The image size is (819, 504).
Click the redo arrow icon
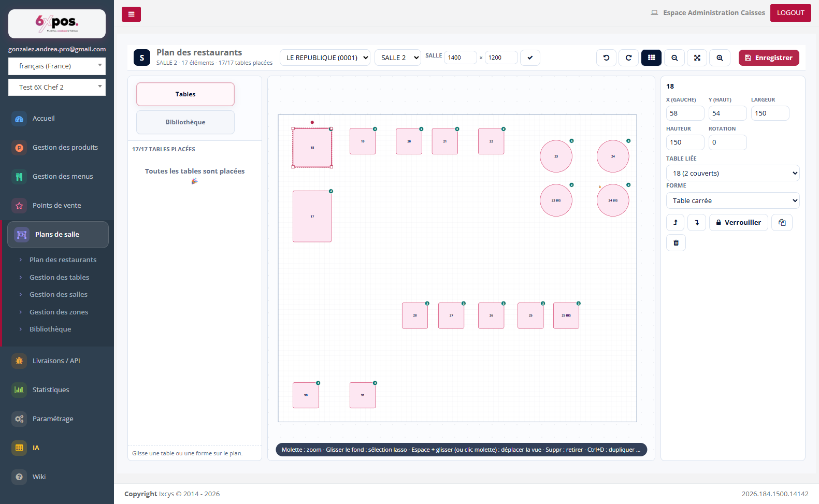628,58
